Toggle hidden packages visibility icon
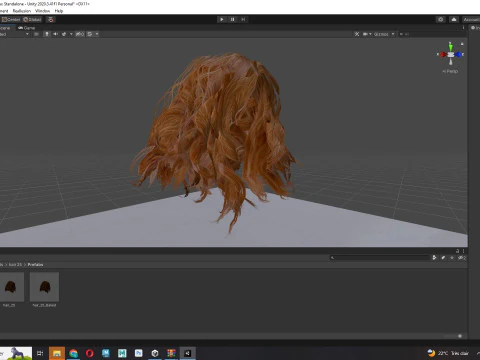This screenshot has height=360, width=480. [x=461, y=257]
